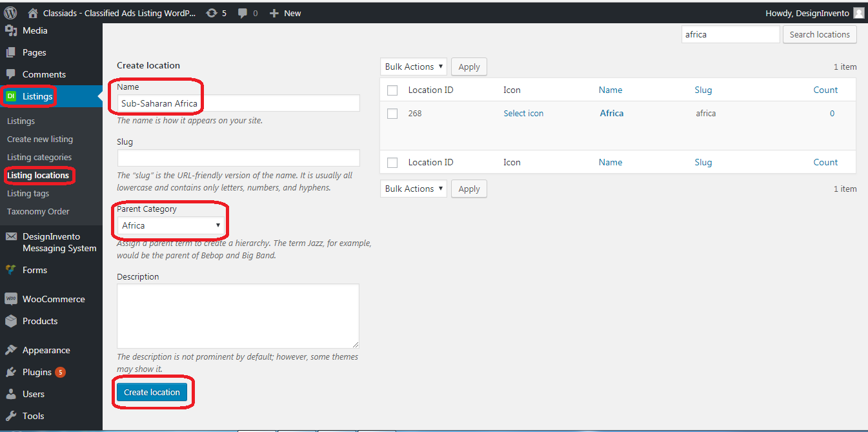
Task: Click the Forms sidebar icon
Action: [11, 270]
